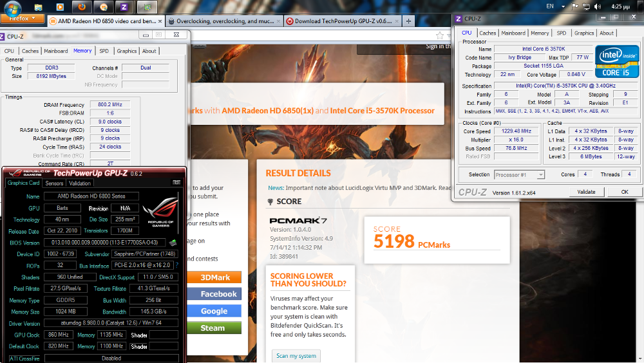
Task: Close the Download TechPowerUp GPU-Z tab
Action: coord(397,21)
